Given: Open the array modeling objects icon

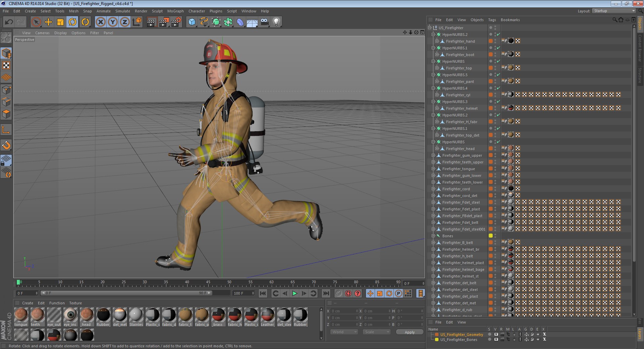Looking at the screenshot, I should (x=228, y=22).
